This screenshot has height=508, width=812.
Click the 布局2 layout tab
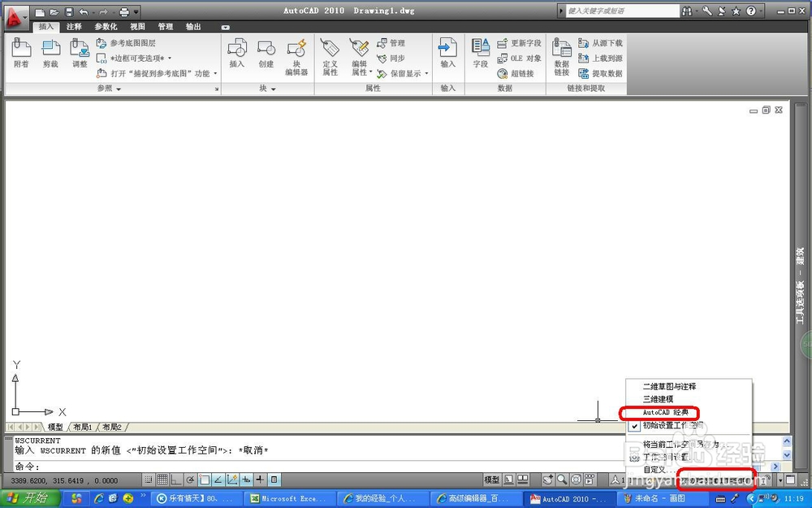112,428
